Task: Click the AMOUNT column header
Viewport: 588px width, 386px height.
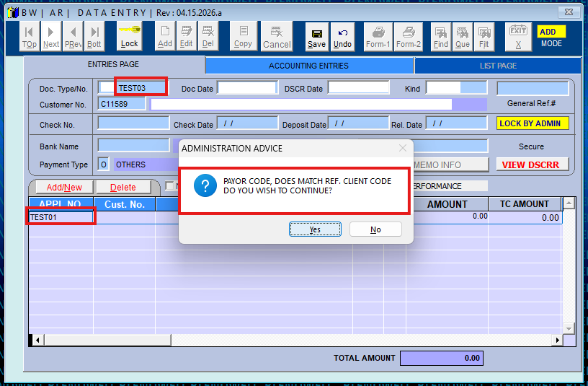Action: tap(447, 204)
